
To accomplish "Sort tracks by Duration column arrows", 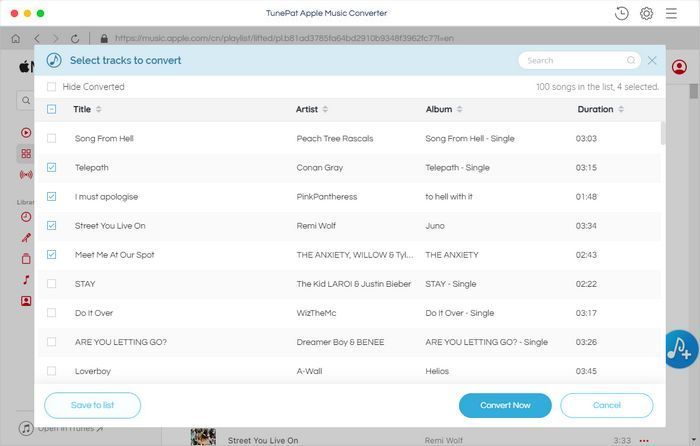I will [621, 109].
